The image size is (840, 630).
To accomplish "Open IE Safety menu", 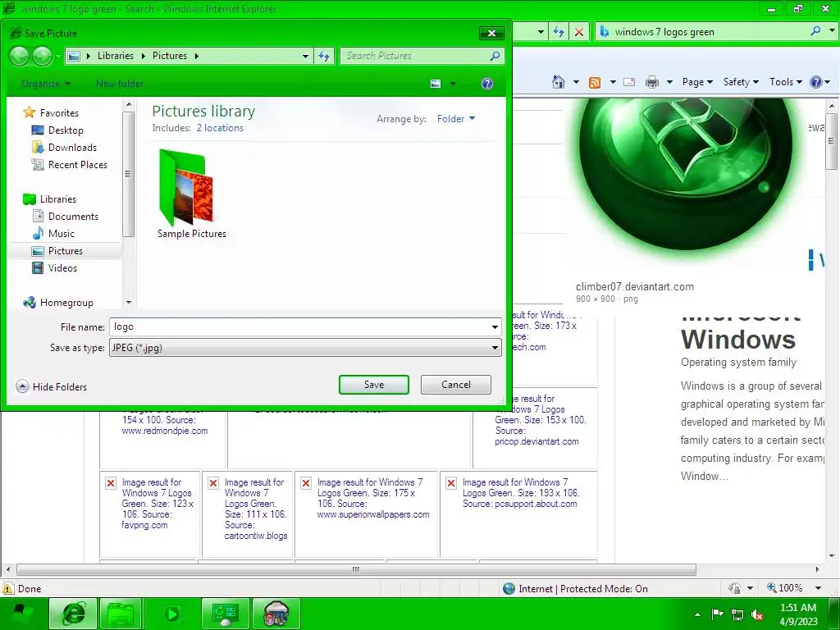I will point(741,82).
